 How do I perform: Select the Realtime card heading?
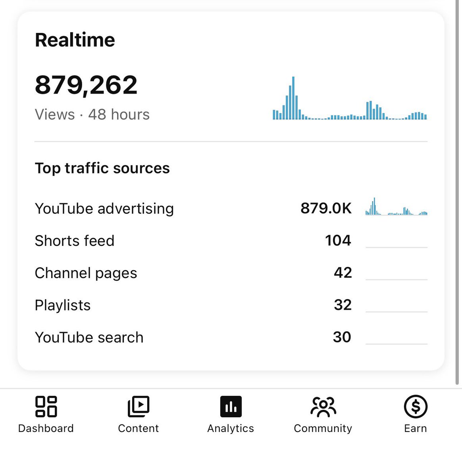click(x=75, y=40)
